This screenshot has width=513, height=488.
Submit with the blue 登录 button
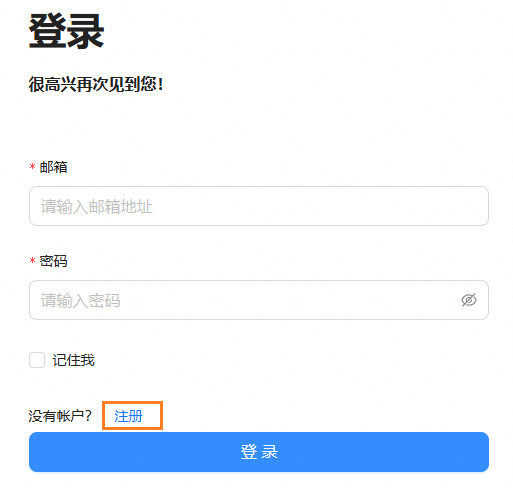coord(259,452)
